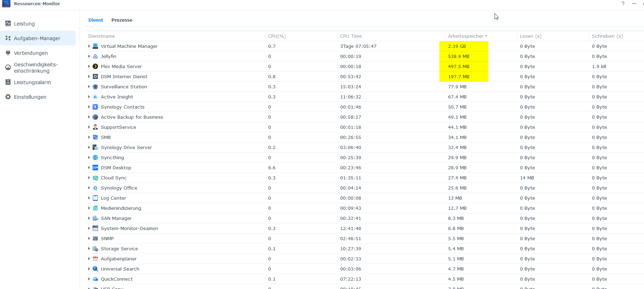
Task: Click the Virtual Machine Manager service icon
Action: click(x=95, y=46)
